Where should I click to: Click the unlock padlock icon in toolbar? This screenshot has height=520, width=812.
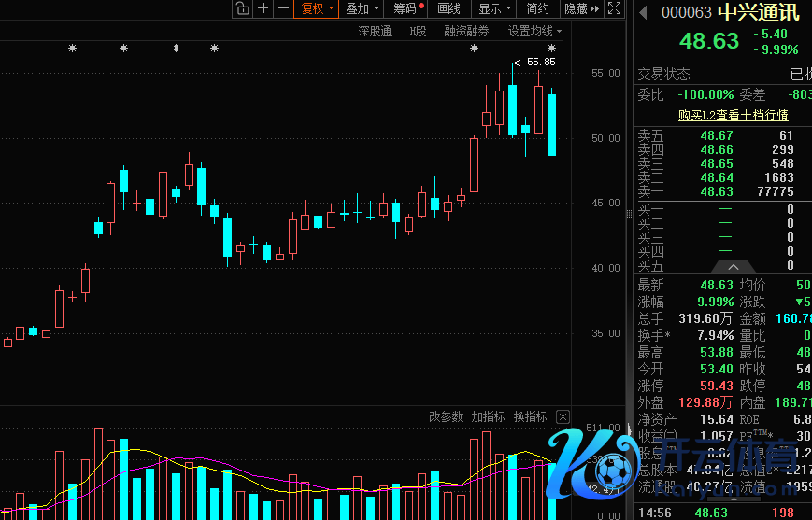pyautogui.click(x=242, y=8)
